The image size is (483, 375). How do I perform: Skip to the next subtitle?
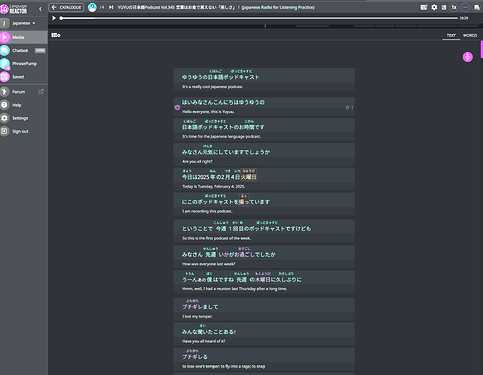(111, 7)
